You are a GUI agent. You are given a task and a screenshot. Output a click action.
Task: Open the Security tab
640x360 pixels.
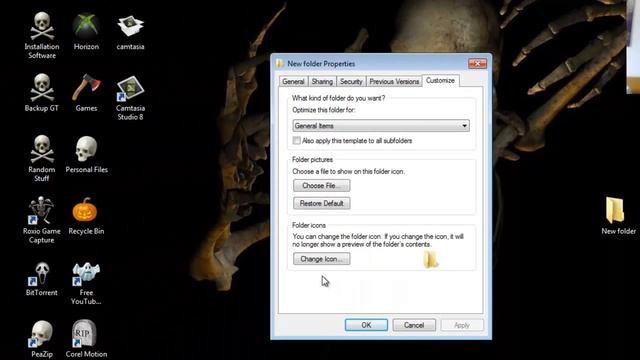point(351,82)
